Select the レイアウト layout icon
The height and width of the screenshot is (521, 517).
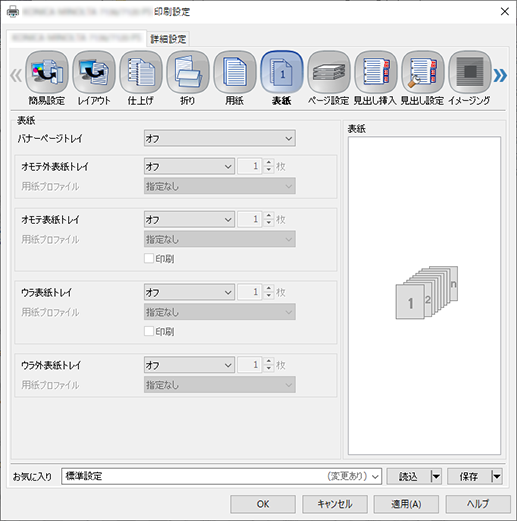[x=94, y=72]
